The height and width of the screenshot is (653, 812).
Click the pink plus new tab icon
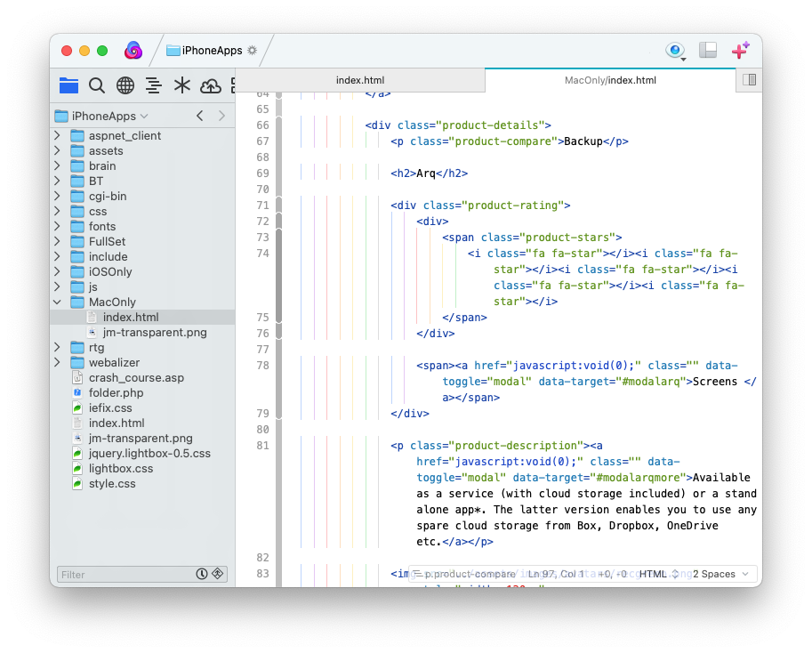coord(740,50)
